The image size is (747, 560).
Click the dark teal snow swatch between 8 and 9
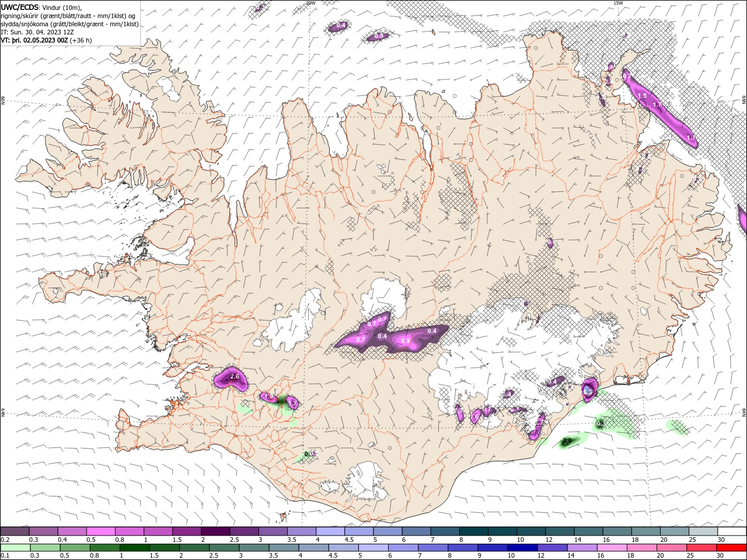[473, 531]
